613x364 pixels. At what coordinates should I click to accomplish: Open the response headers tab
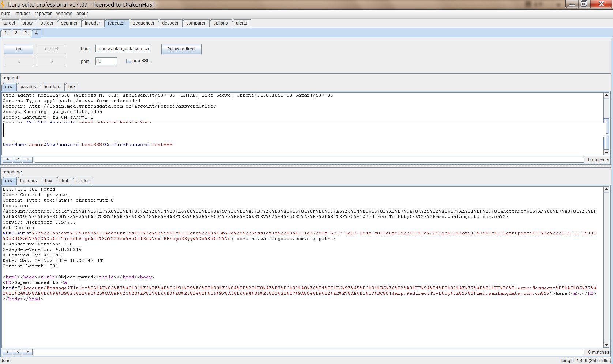pyautogui.click(x=29, y=181)
